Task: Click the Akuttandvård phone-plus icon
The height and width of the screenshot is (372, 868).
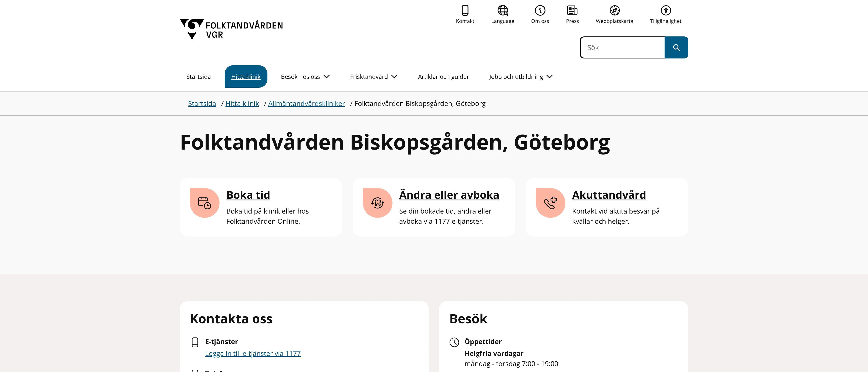Action: [550, 203]
